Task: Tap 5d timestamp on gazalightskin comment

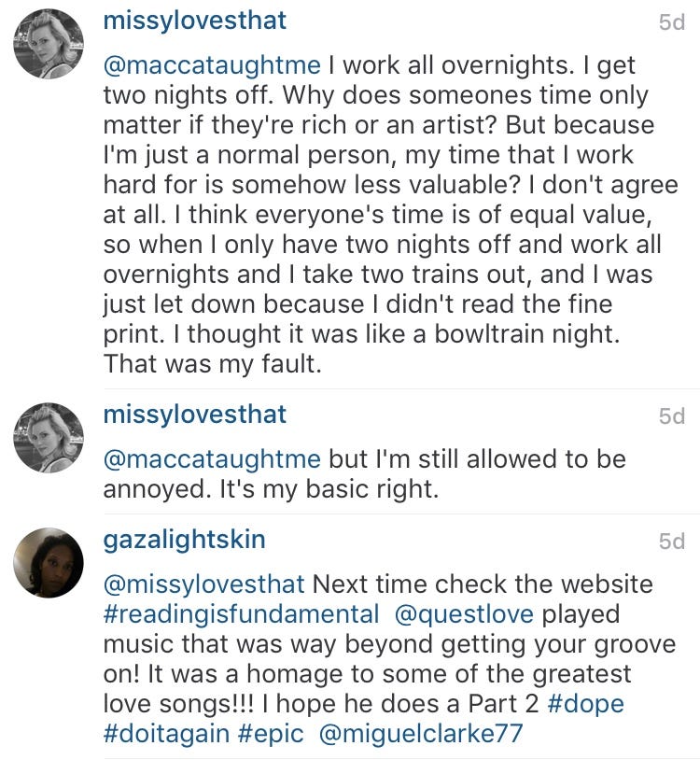Action: (x=672, y=542)
